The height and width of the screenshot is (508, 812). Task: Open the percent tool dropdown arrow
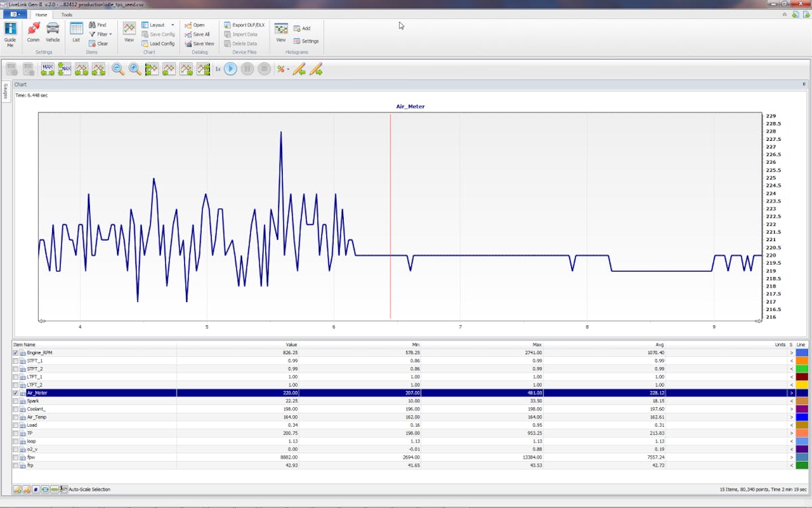coord(288,69)
